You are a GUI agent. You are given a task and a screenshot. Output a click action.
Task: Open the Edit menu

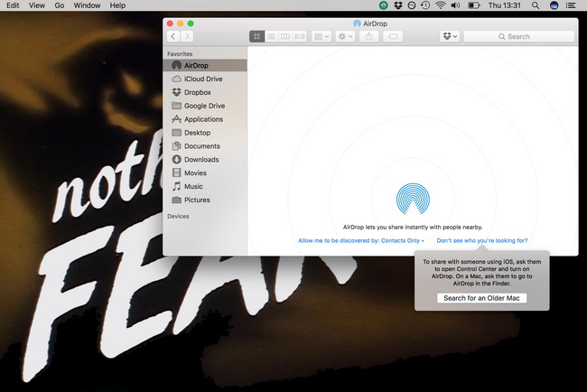coord(13,5)
